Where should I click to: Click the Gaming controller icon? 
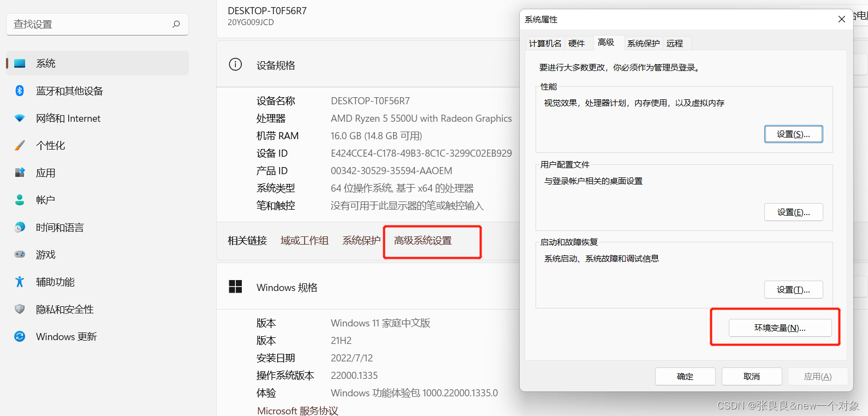click(20, 254)
